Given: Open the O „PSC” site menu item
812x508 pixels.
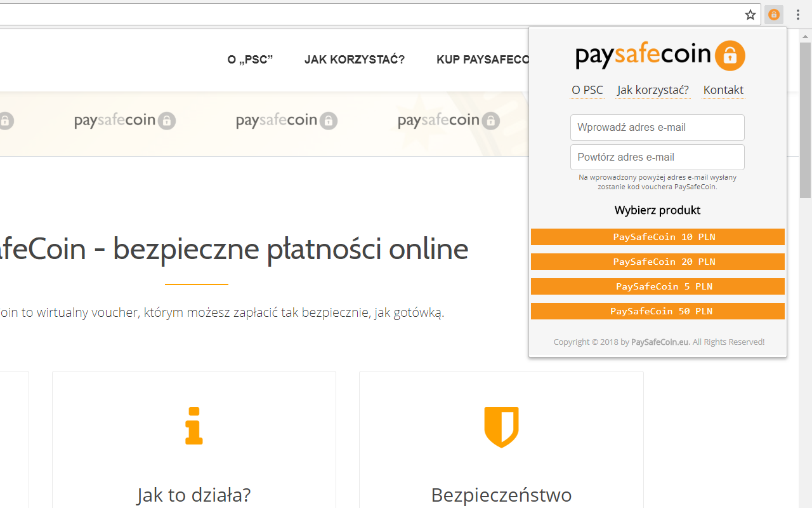Looking at the screenshot, I should coord(250,60).
